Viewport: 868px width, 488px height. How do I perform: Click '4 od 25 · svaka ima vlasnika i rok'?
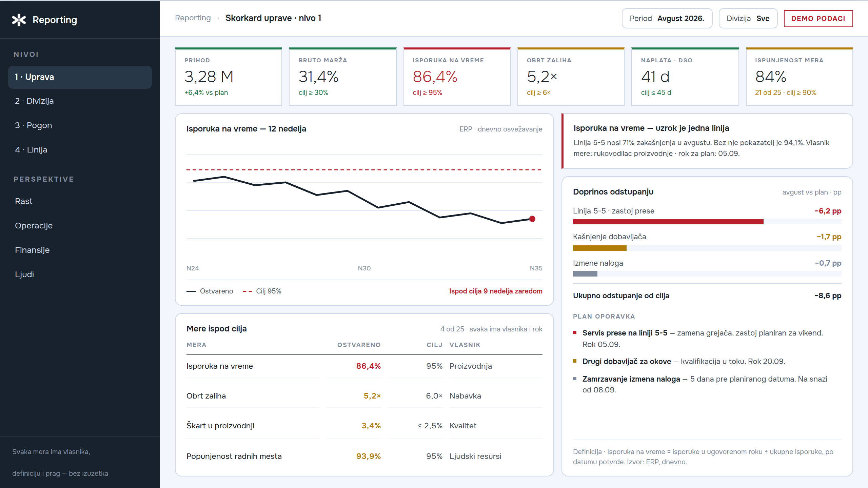[491, 329]
